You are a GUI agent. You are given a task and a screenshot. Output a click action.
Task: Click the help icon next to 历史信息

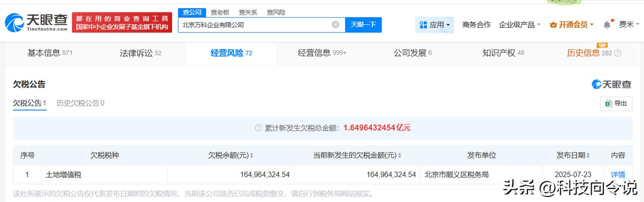tap(618, 53)
